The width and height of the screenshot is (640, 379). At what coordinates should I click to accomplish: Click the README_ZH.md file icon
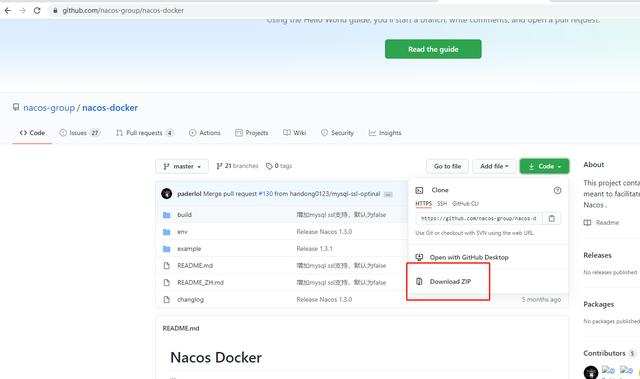tap(167, 282)
